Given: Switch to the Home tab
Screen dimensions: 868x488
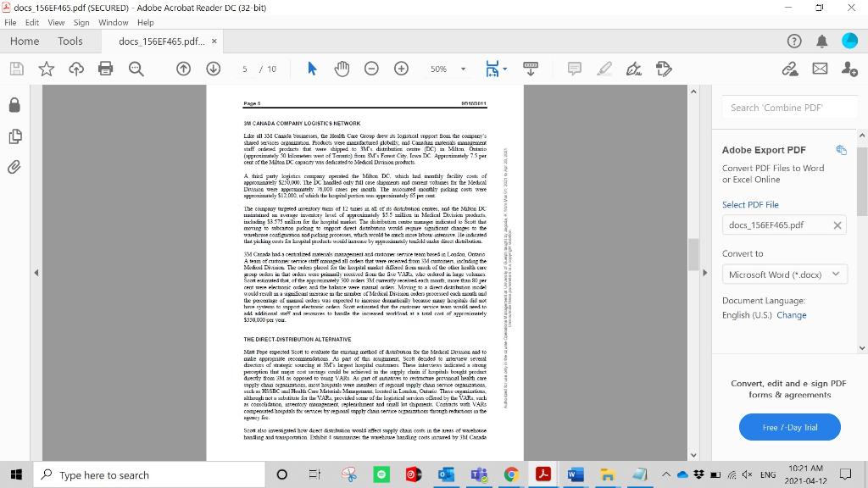Looking at the screenshot, I should [25, 41].
